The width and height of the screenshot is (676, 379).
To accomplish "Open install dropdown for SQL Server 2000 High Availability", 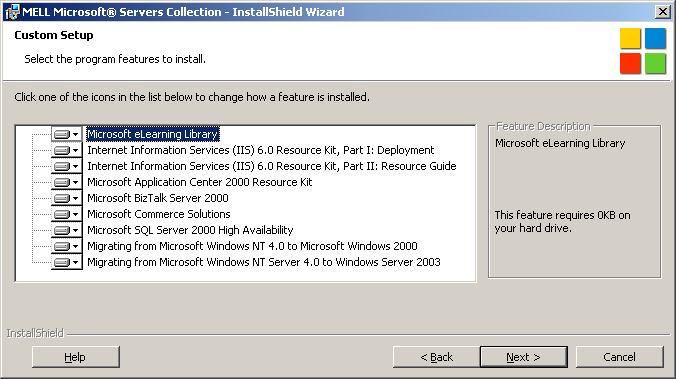I will 66,230.
